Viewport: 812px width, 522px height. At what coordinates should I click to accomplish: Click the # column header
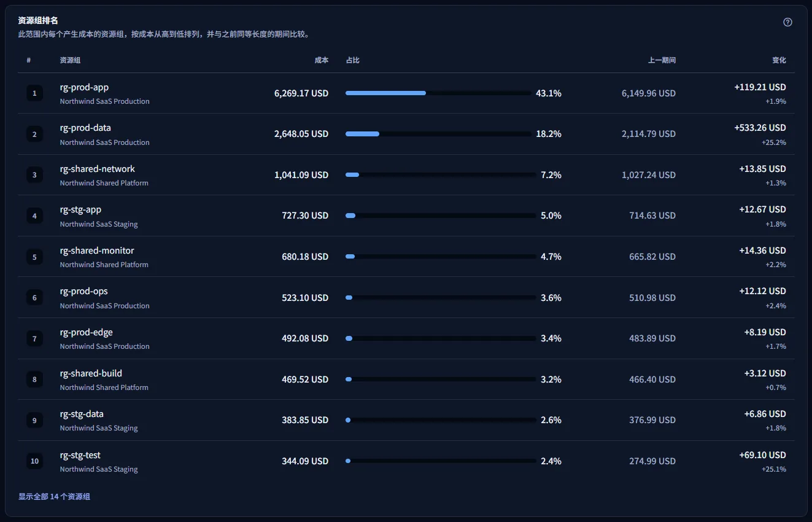click(29, 60)
